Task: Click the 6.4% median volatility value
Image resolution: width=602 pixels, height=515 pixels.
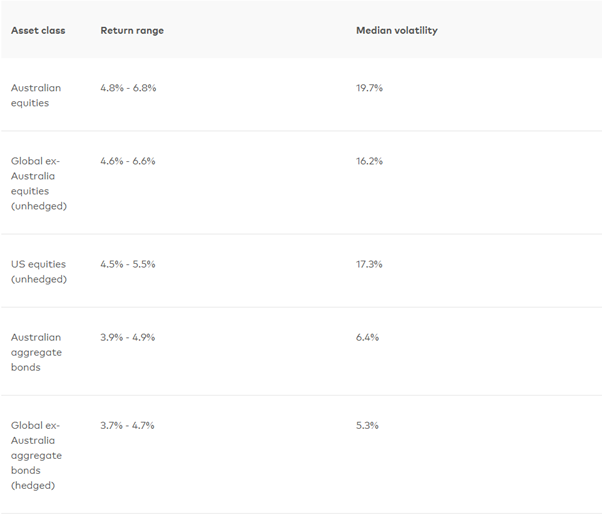Action: 367,337
